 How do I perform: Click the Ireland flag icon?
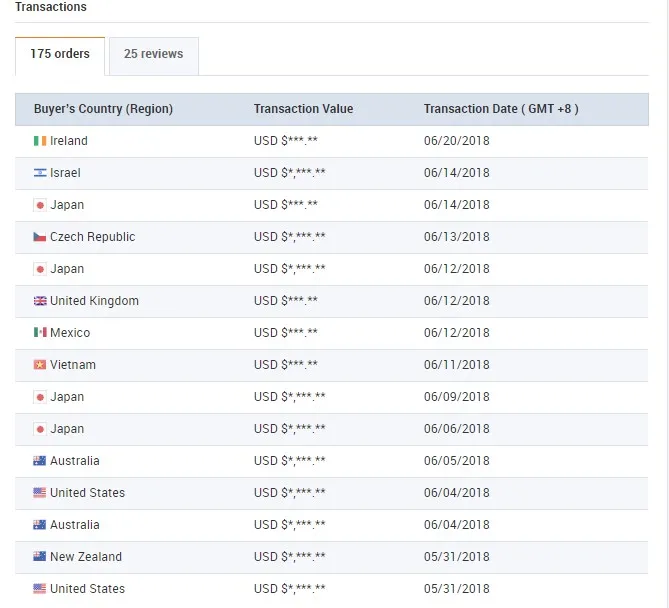tap(40, 141)
